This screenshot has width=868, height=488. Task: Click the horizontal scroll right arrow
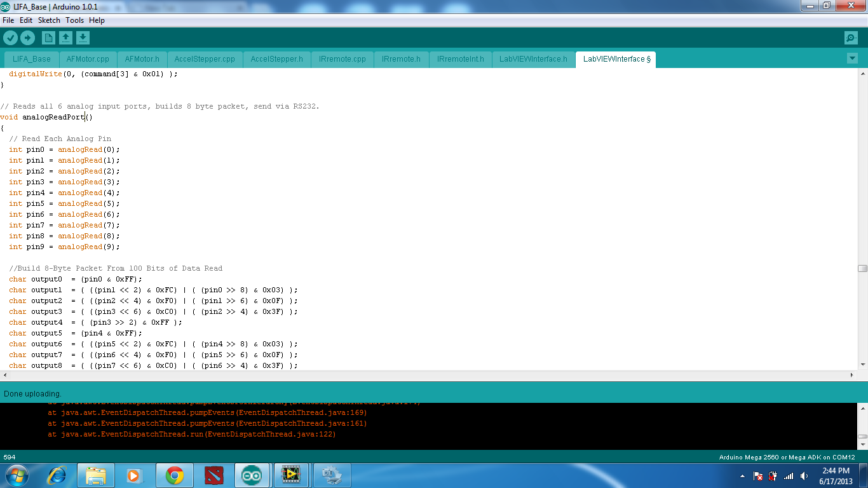tap(853, 375)
